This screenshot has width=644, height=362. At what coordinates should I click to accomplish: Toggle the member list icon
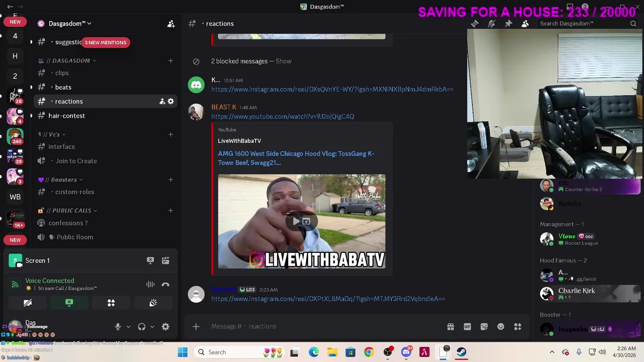click(525, 24)
